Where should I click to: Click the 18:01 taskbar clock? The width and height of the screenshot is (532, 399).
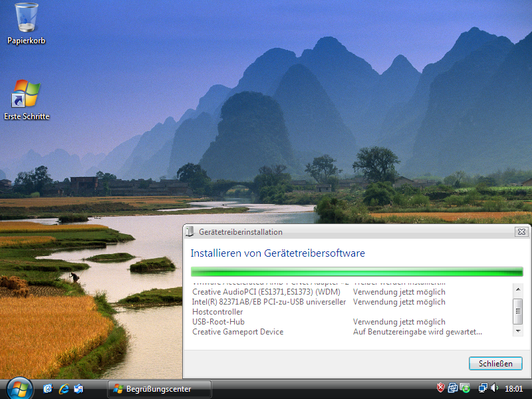tap(513, 388)
